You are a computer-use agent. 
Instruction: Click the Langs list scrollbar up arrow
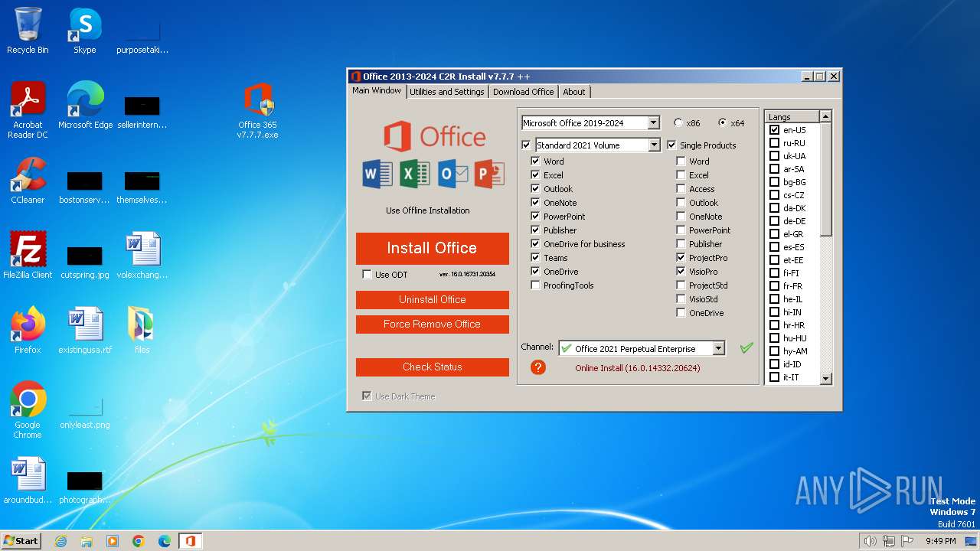(825, 116)
